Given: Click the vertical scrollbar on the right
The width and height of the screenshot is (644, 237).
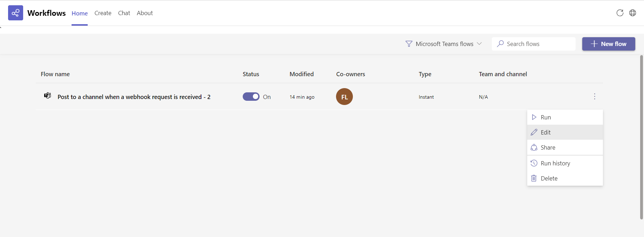Looking at the screenshot, I should click(x=641, y=137).
